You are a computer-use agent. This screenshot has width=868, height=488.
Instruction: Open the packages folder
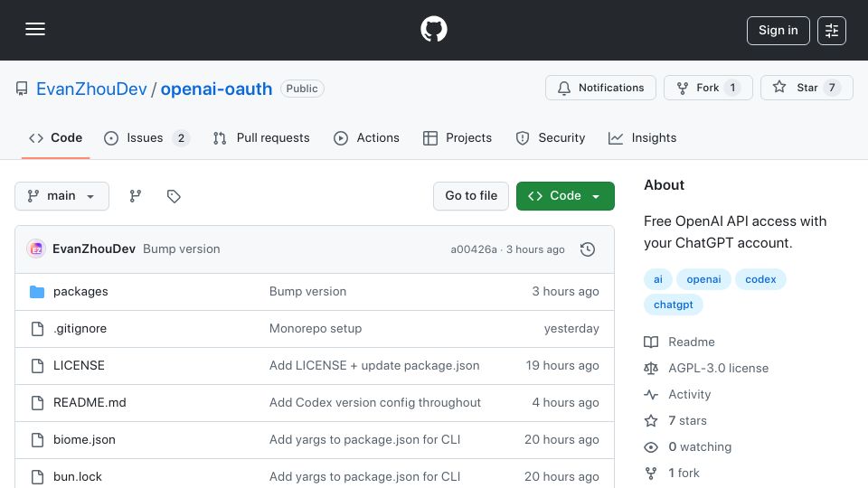pyautogui.click(x=80, y=292)
